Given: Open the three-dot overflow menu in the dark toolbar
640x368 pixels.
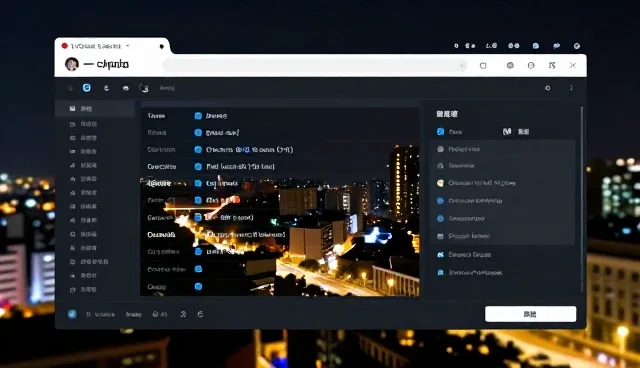Looking at the screenshot, I should (571, 88).
